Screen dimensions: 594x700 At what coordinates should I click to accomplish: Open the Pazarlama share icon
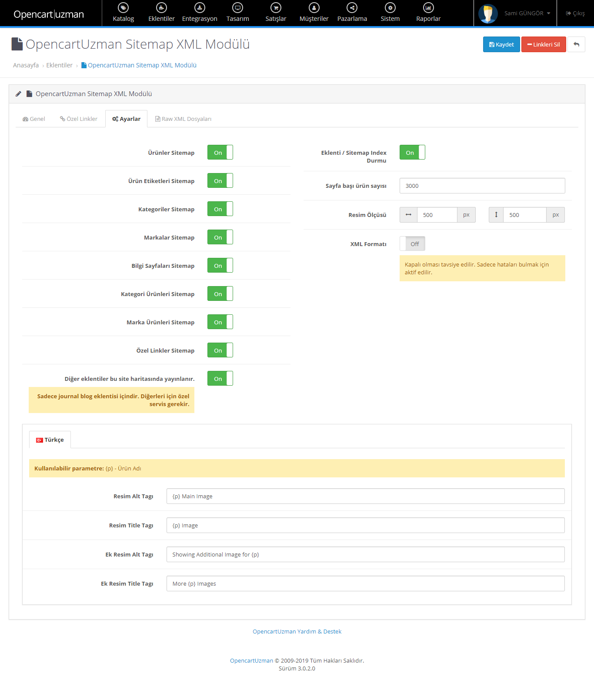352,8
